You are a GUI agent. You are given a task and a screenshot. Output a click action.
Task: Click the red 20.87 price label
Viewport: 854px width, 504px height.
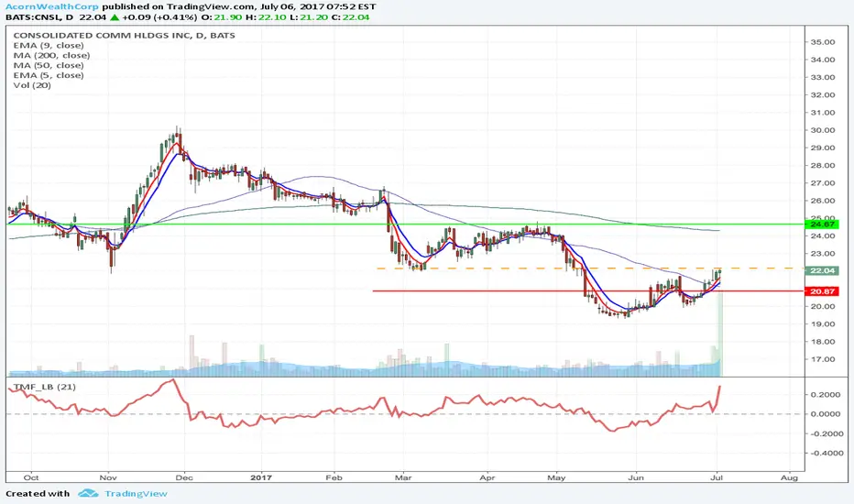[822, 291]
